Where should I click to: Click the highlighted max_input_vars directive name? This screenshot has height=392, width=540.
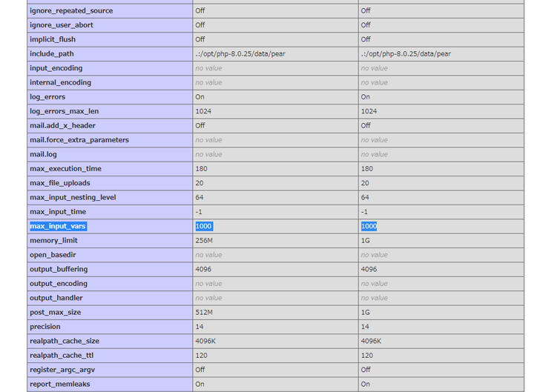(58, 226)
